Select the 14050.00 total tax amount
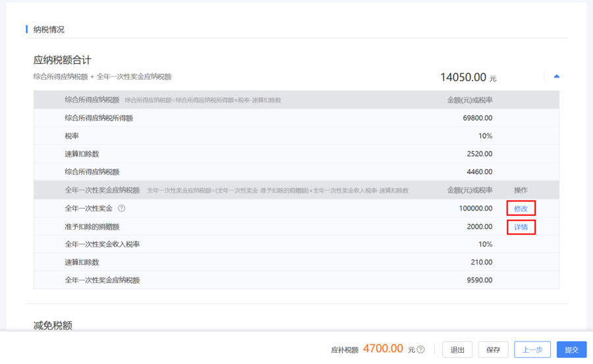 click(x=463, y=77)
